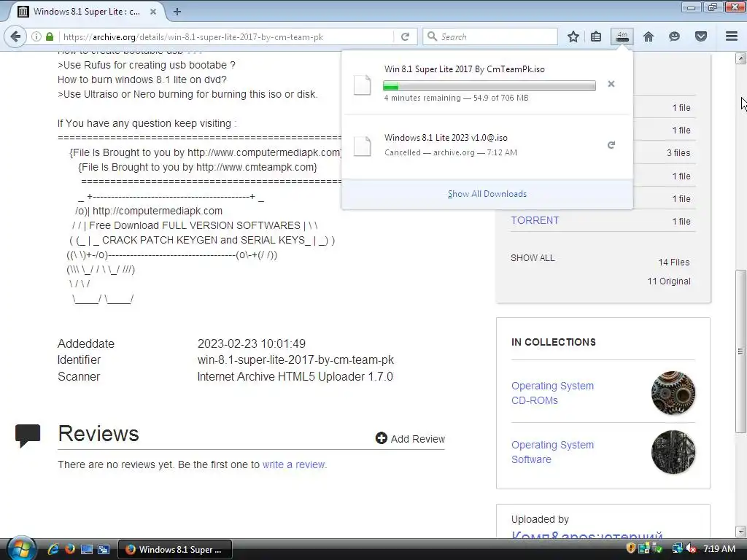This screenshot has height=560, width=747.
Task: Open the network tray icon
Action: click(677, 548)
